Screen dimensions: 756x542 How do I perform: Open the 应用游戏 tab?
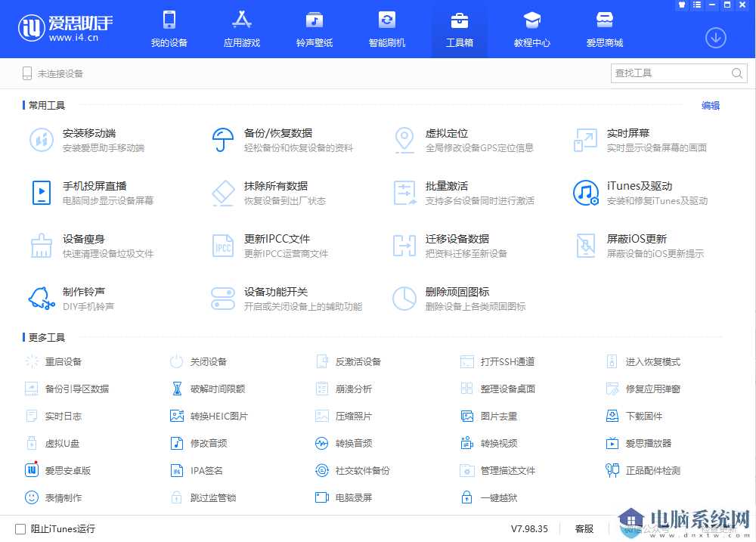(242, 29)
